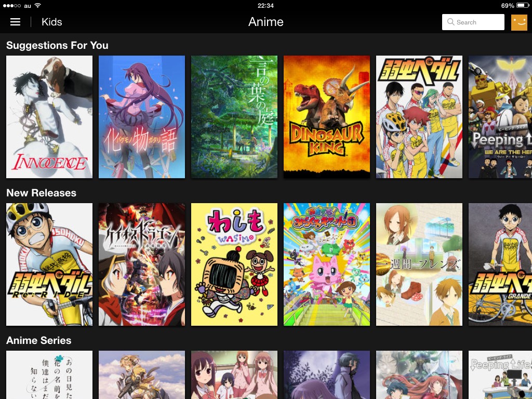Open the yellow smiley profile icon
The height and width of the screenshot is (399, 532).
point(519,22)
